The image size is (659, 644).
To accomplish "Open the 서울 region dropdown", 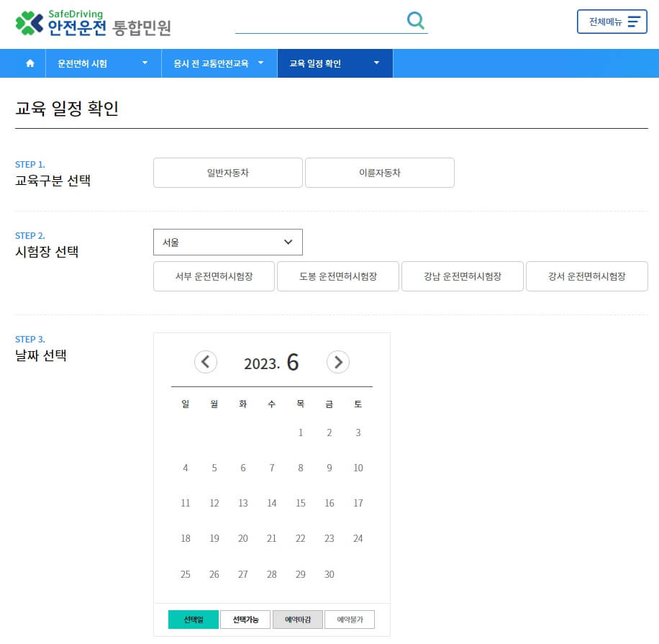I will 227,242.
